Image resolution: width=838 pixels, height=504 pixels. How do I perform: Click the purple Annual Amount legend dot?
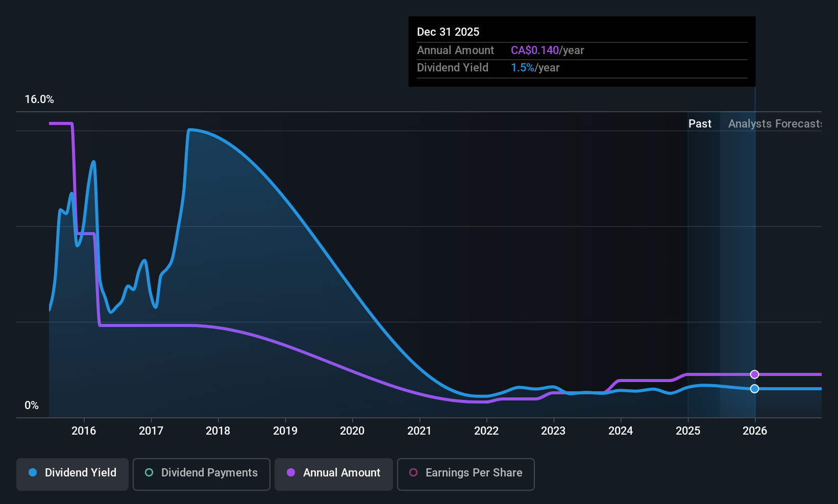[x=291, y=472]
